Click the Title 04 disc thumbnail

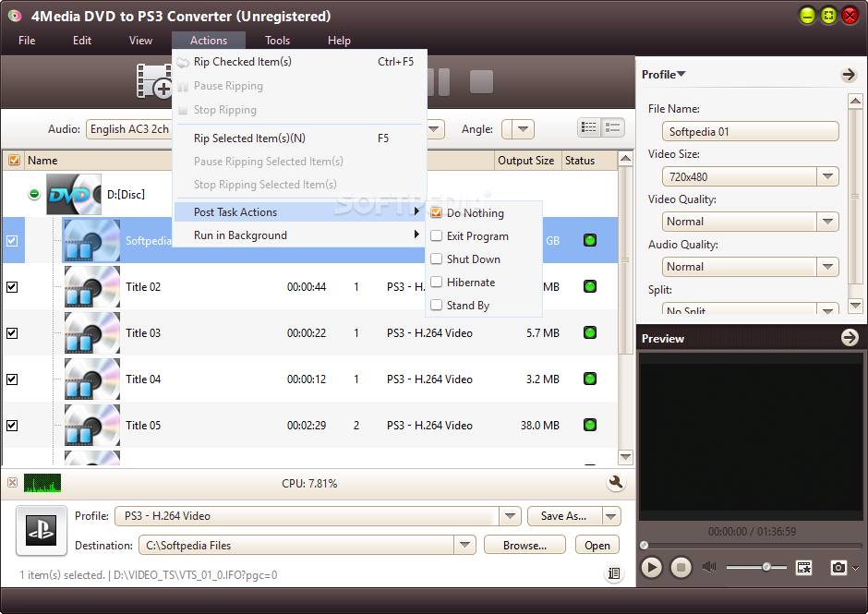click(x=92, y=379)
